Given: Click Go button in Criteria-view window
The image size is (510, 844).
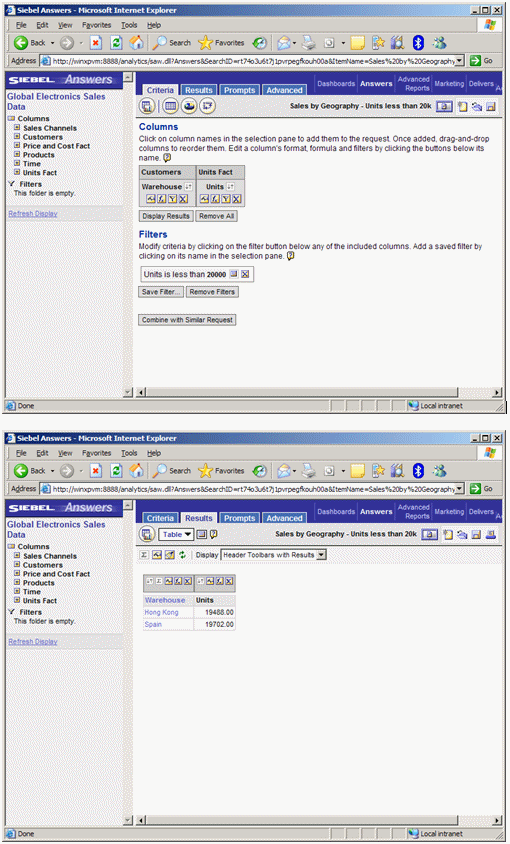Looking at the screenshot, I should 481,61.
